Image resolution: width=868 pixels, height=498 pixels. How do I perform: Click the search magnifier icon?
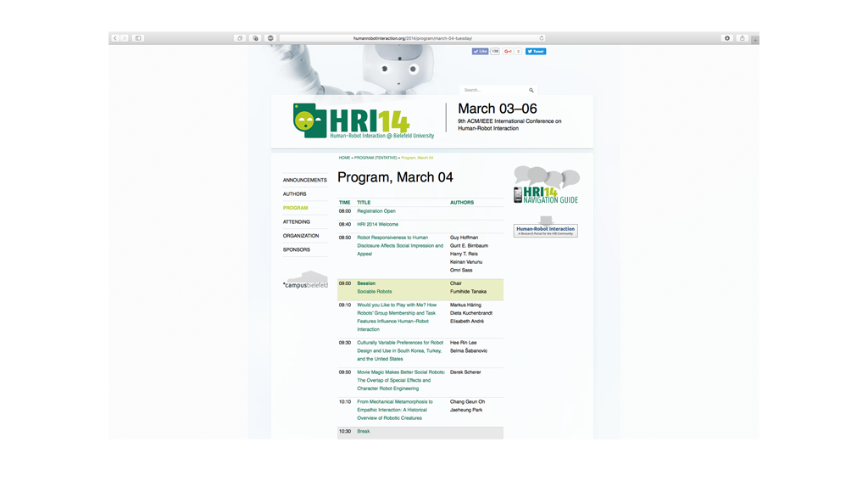point(531,90)
